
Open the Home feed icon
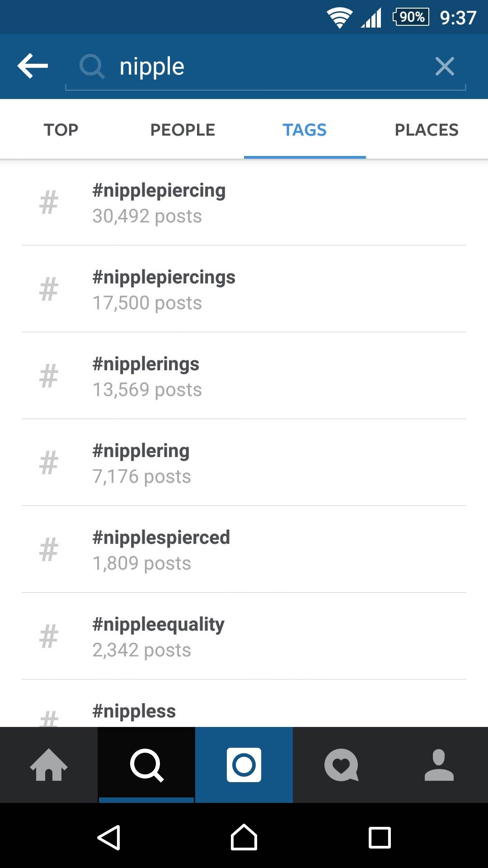(49, 765)
